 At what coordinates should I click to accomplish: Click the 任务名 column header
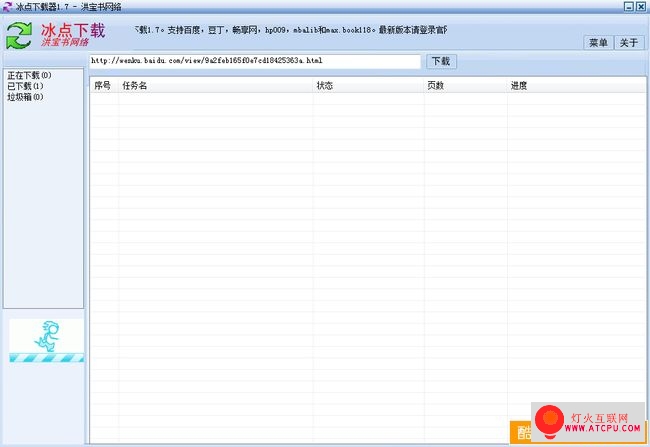click(216, 85)
